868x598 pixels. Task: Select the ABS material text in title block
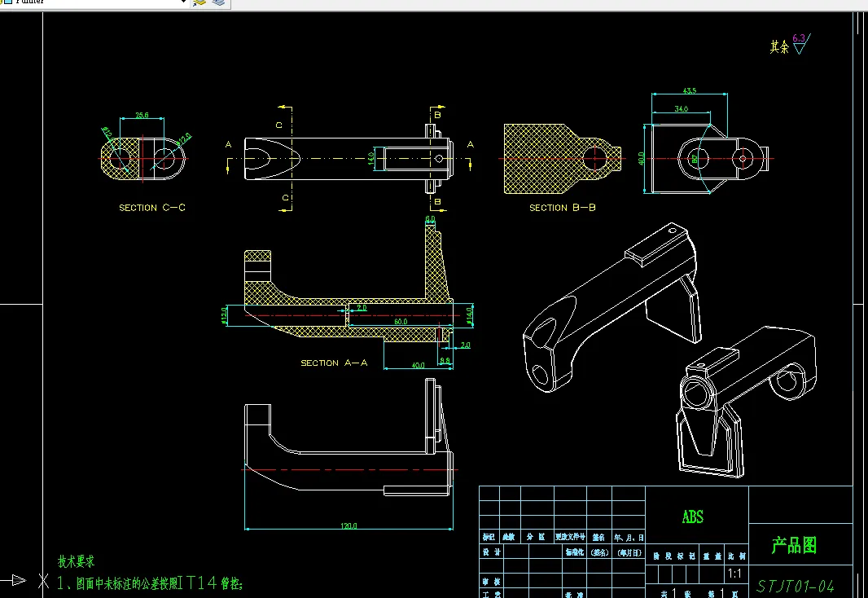pyautogui.click(x=692, y=517)
